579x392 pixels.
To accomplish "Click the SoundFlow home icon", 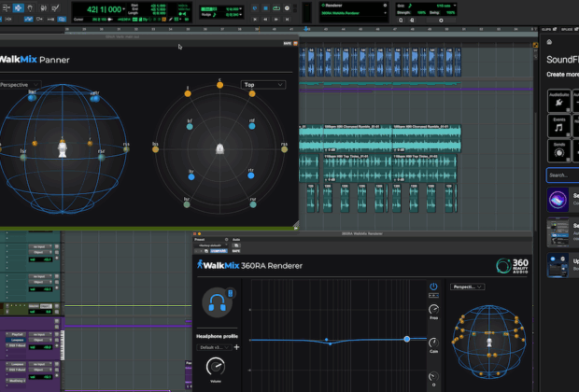I will (549, 42).
